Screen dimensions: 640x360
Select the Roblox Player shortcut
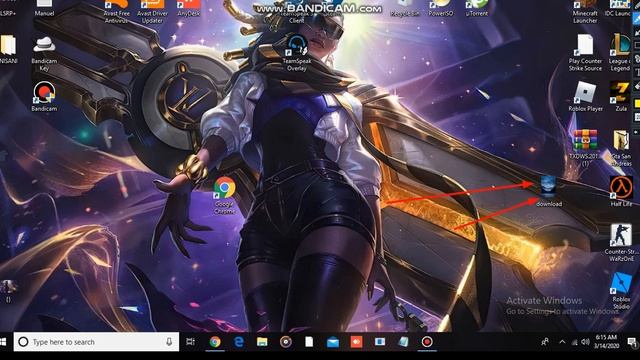585,96
